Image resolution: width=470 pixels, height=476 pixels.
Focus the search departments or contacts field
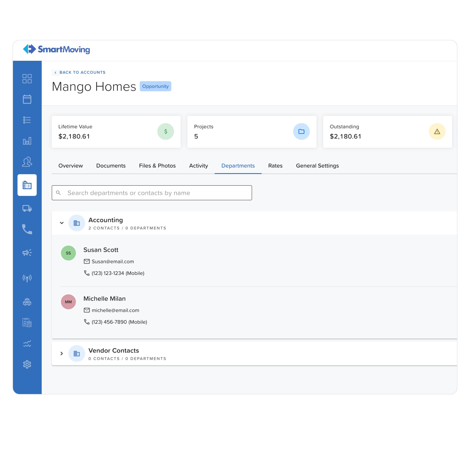point(152,193)
